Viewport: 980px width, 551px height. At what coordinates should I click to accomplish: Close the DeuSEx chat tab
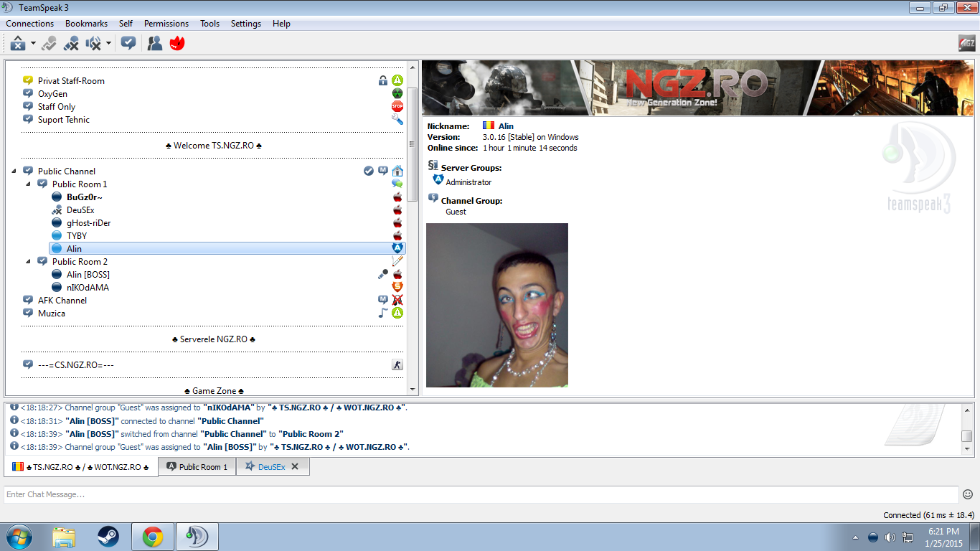(295, 466)
